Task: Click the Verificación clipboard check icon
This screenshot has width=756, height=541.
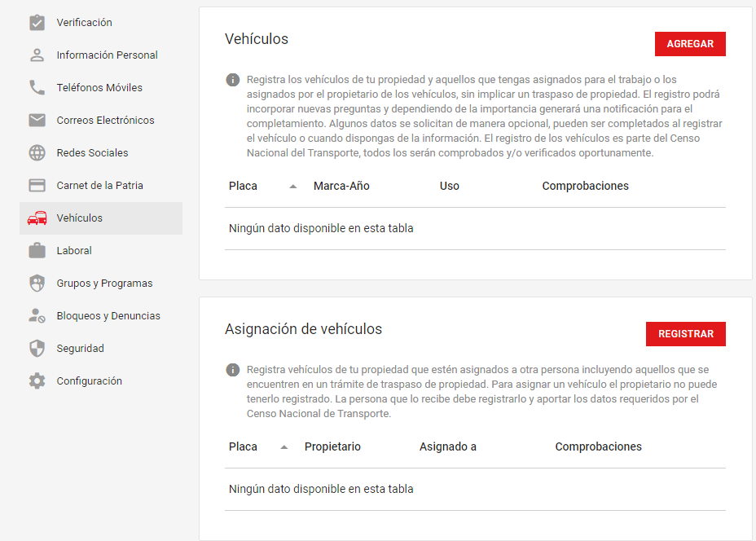Action: [x=37, y=23]
